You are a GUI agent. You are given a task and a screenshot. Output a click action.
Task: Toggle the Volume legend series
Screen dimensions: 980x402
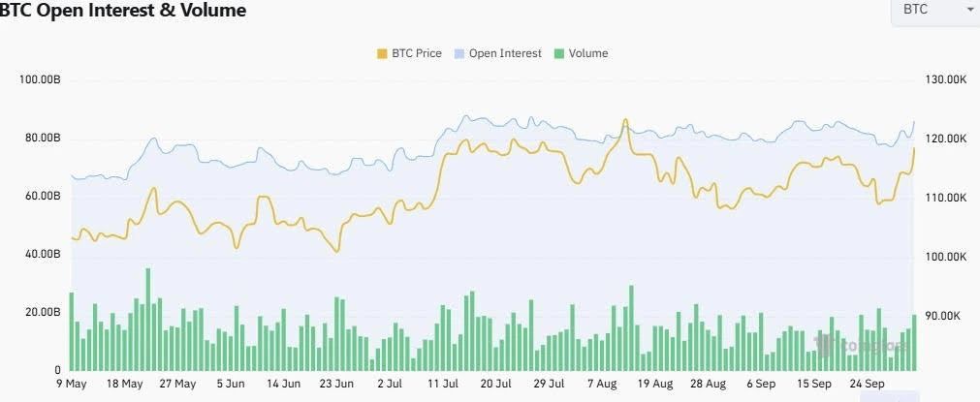pyautogui.click(x=587, y=53)
